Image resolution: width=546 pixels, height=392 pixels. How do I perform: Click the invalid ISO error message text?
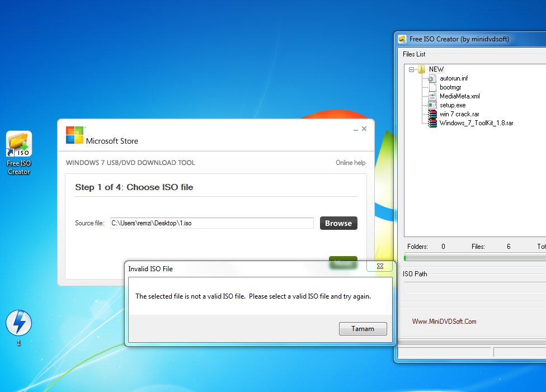[x=253, y=296]
